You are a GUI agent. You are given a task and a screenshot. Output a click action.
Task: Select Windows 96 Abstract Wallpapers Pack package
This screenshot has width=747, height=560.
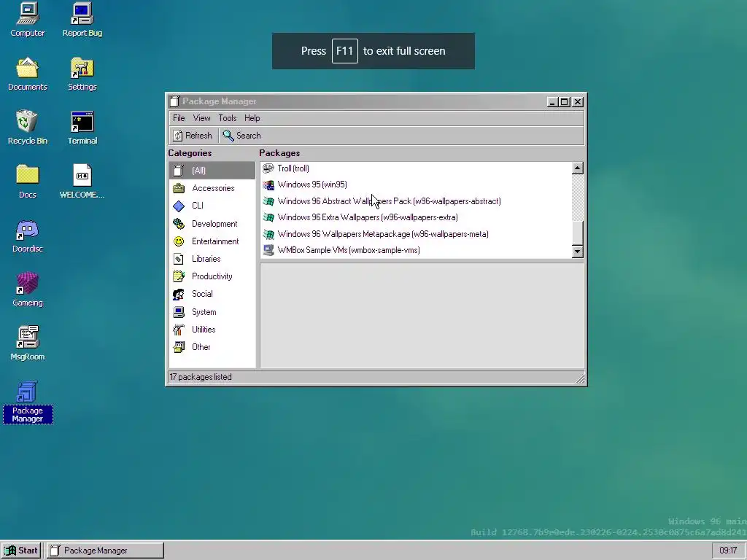point(389,201)
